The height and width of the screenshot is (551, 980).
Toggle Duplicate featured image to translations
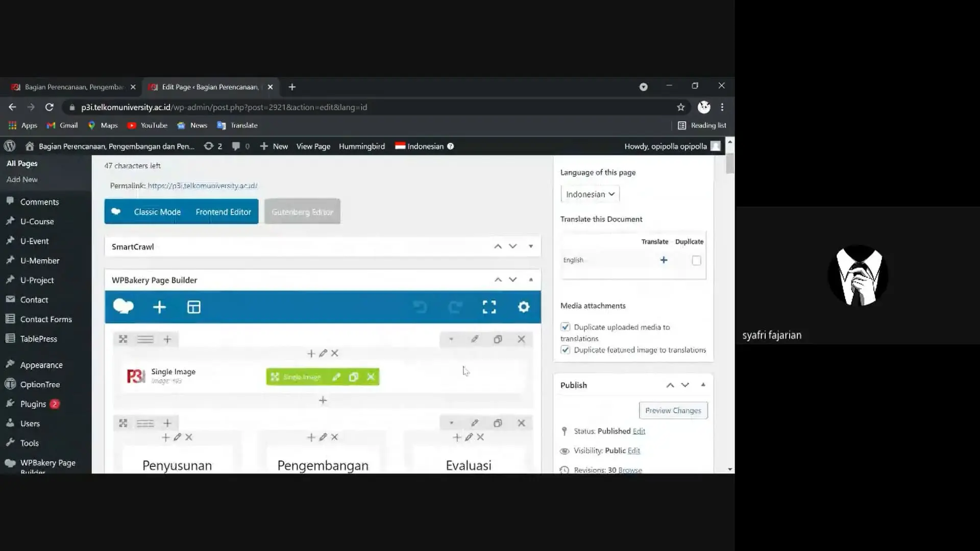point(565,350)
